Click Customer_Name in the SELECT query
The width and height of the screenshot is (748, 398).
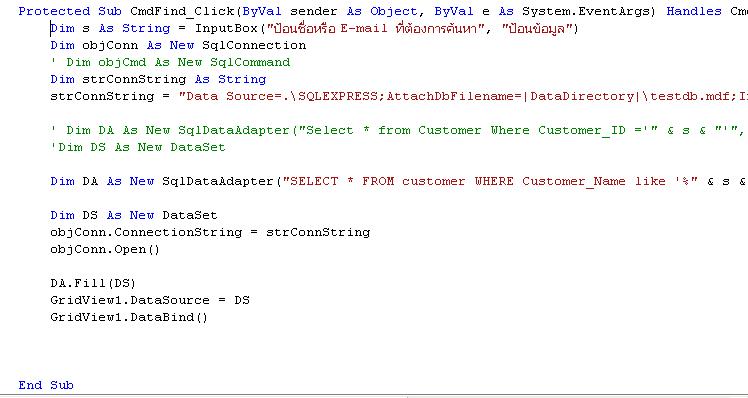pos(573,181)
